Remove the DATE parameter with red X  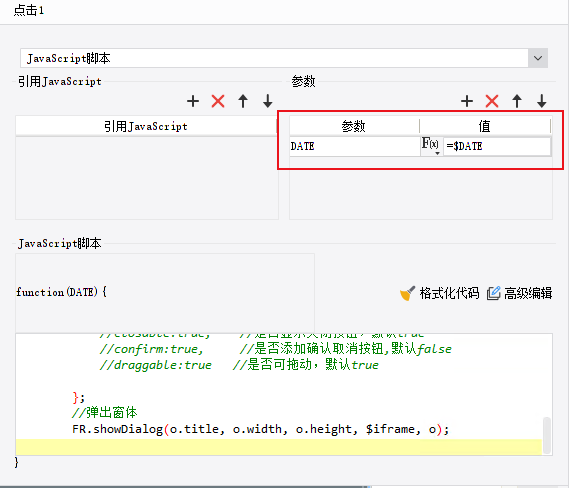[x=492, y=101]
